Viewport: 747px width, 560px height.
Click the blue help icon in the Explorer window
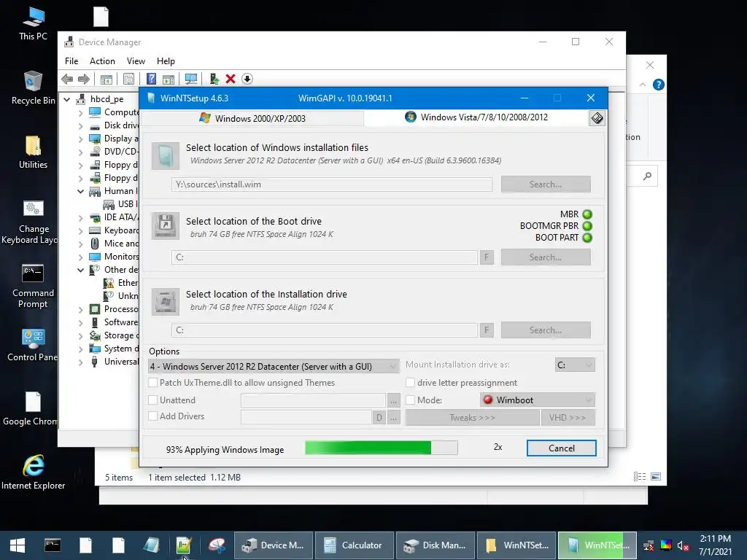[x=659, y=85]
